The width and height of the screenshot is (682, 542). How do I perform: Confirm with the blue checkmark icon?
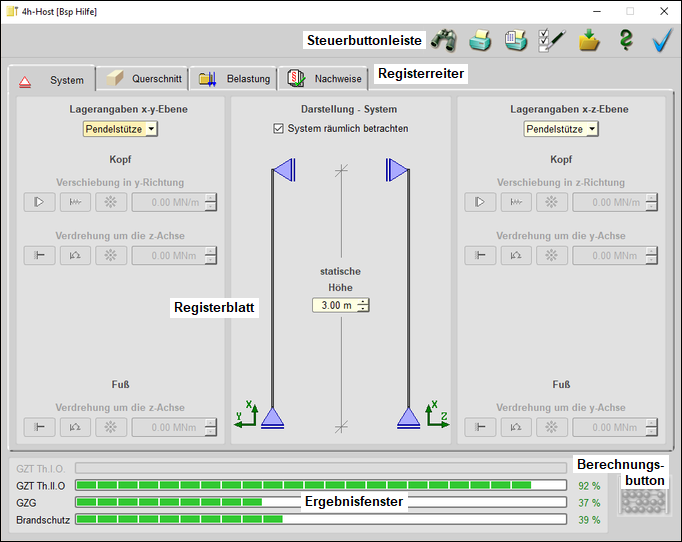point(662,41)
